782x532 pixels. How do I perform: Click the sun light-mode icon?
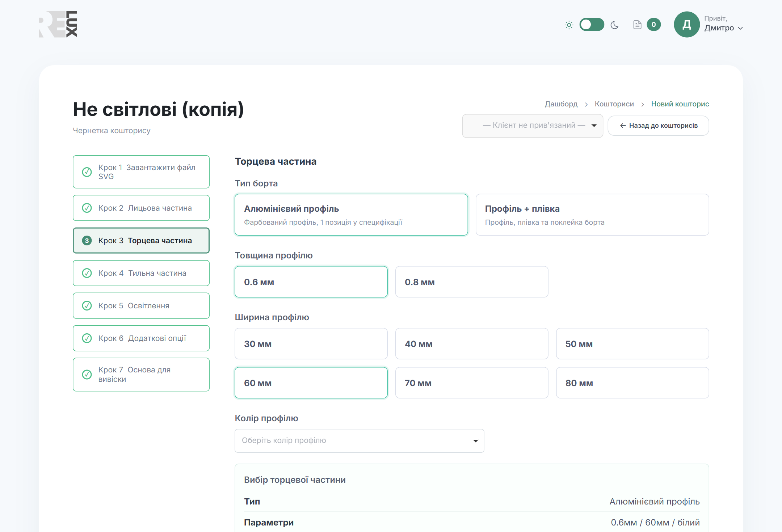click(x=569, y=25)
